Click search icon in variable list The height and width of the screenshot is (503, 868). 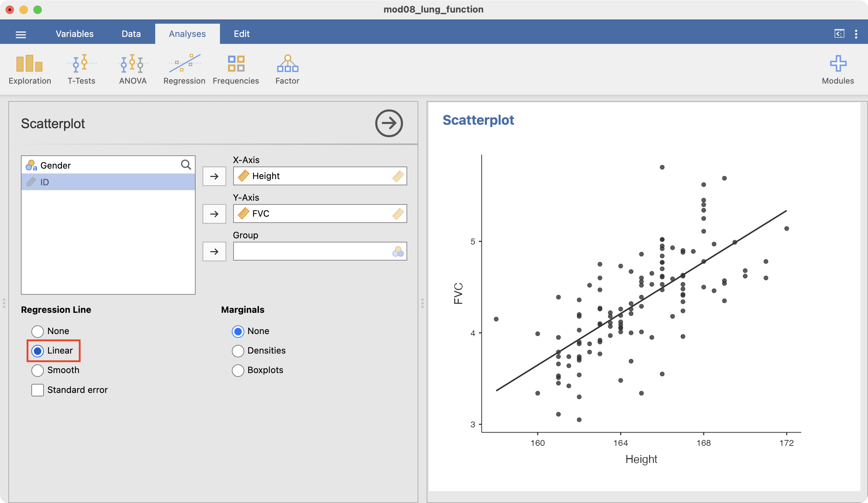pos(186,165)
